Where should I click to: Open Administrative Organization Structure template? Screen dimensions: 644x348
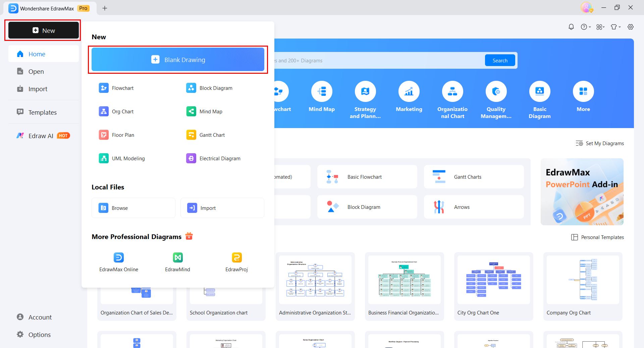pos(315,286)
